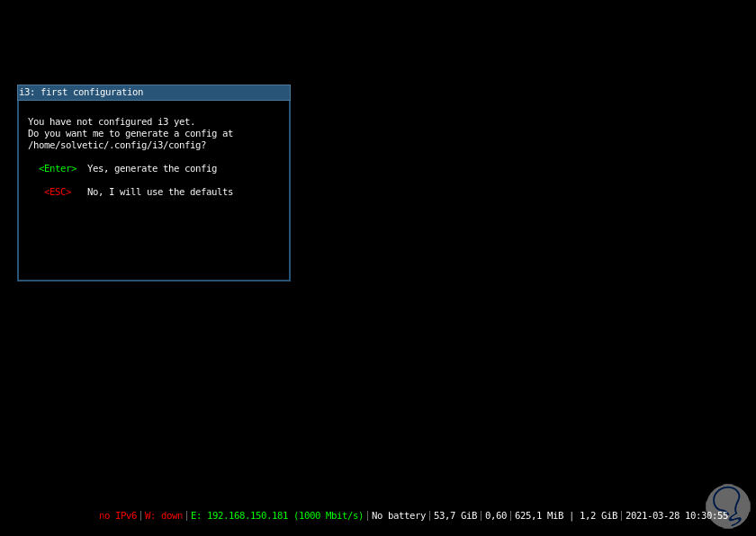Click the '0,60' load average entry
Screen dimensions: 756x536
[x=496, y=516]
